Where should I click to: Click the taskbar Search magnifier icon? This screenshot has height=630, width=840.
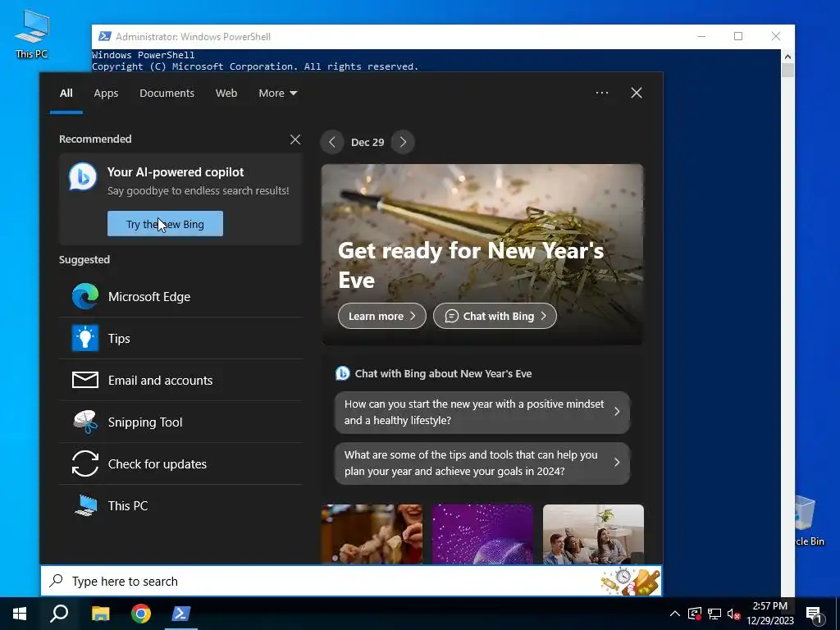(59, 614)
